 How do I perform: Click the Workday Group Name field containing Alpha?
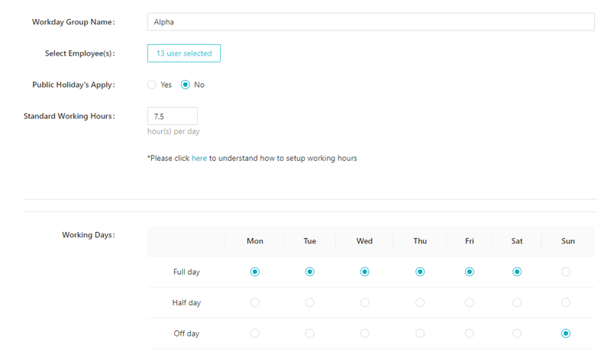click(371, 22)
